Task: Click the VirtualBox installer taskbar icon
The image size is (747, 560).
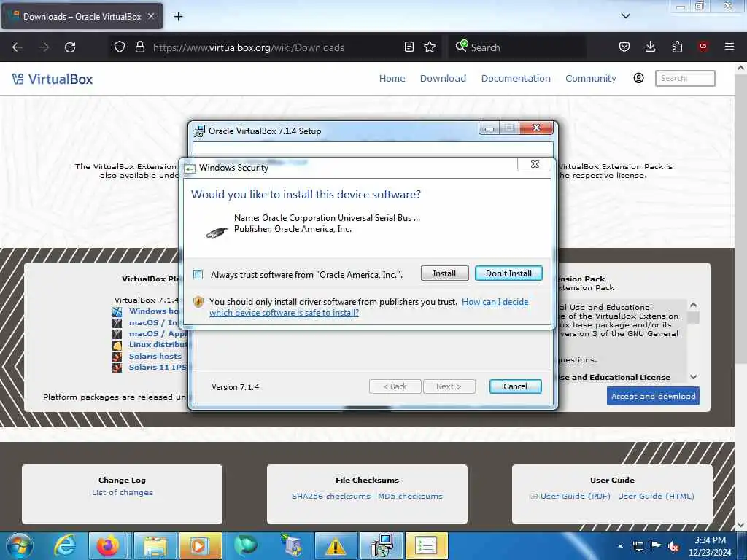Action: [381, 545]
